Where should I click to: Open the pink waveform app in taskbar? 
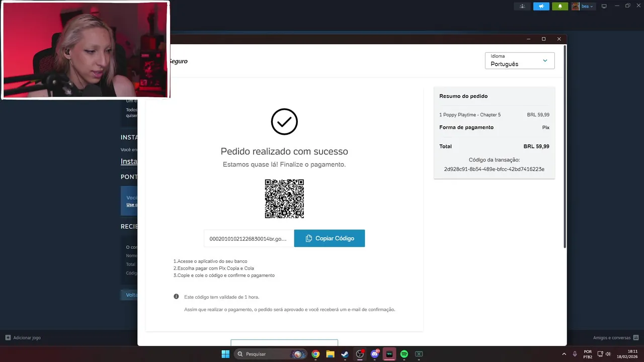point(389,354)
